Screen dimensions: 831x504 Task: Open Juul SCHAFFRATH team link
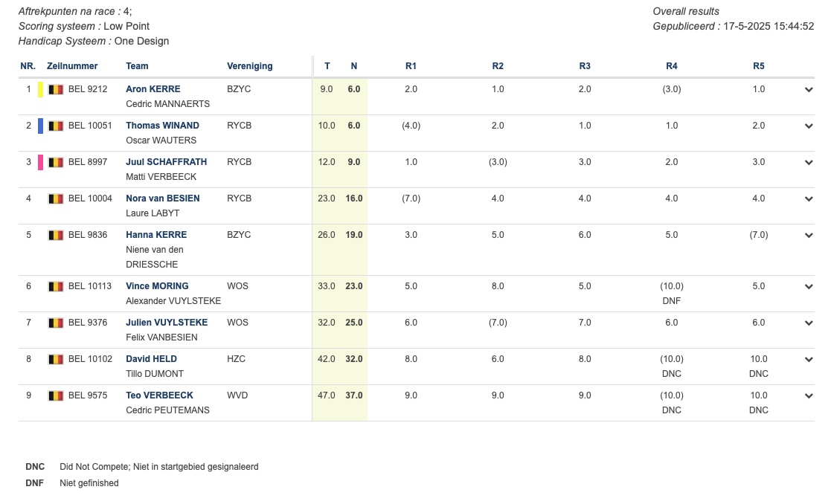[167, 162]
